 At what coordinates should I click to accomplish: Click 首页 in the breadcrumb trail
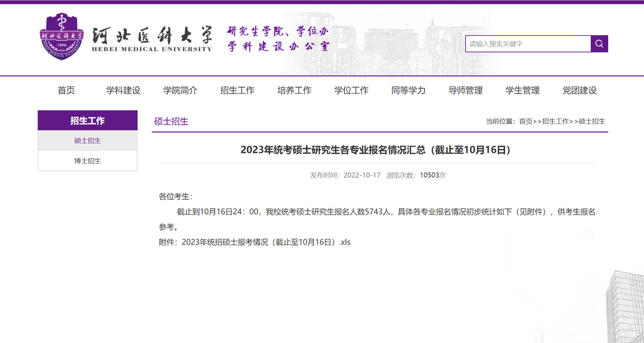pyautogui.click(x=526, y=121)
